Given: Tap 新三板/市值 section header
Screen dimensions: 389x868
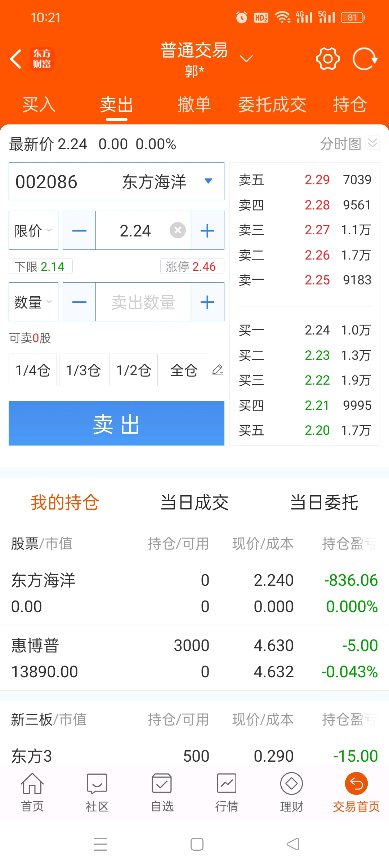Looking at the screenshot, I should [x=49, y=719].
